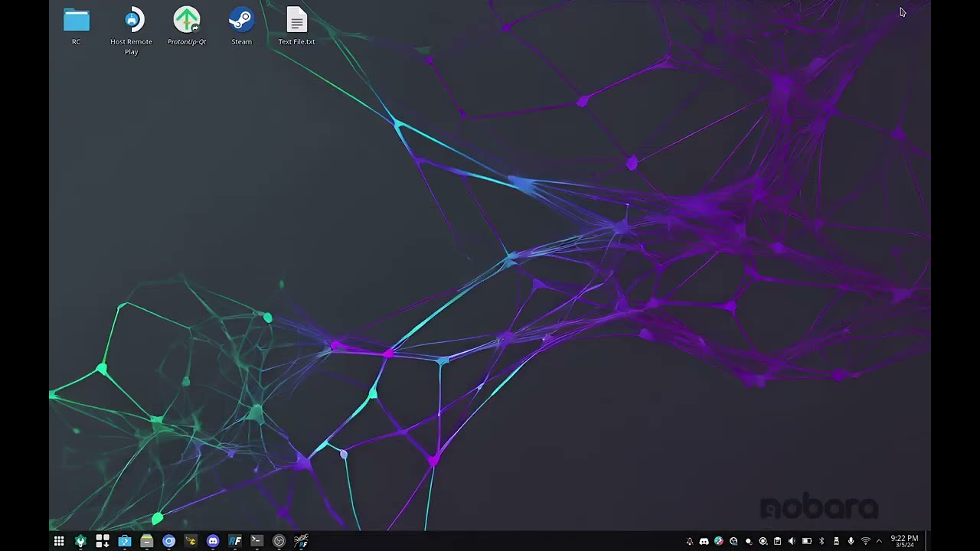Launch Steam from desktop icon
Image resolution: width=980 pixels, height=551 pixels.
coord(241,26)
